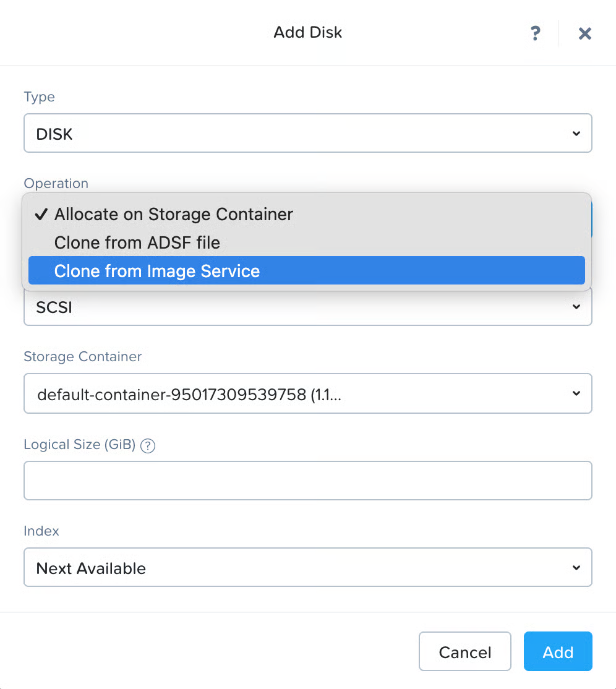Screen dimensions: 616x689
Task: Click the chevron arrow on the Index field
Action: pyautogui.click(x=576, y=568)
